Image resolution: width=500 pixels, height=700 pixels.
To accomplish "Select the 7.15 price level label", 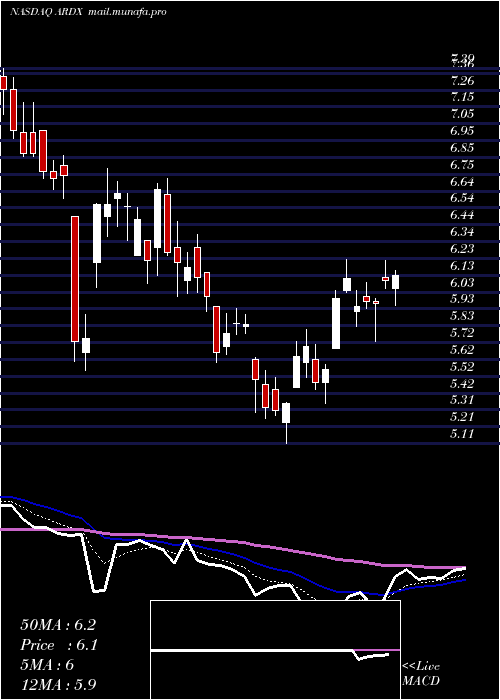I will pos(462,97).
